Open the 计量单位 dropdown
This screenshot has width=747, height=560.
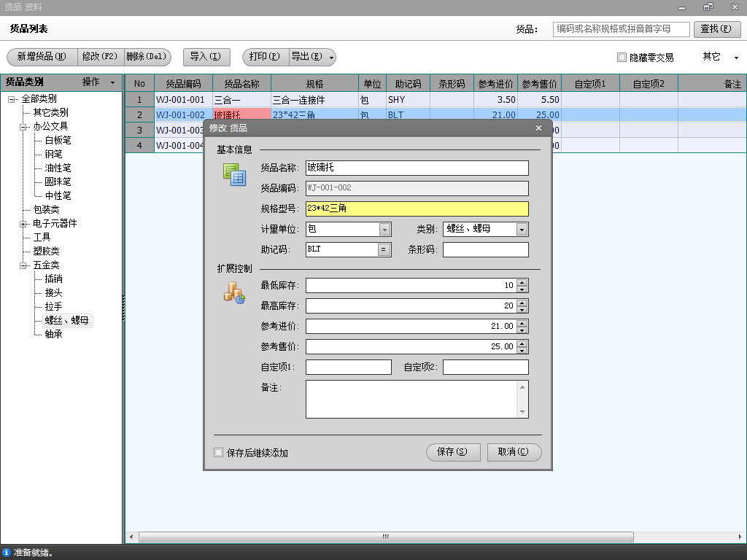click(x=384, y=230)
